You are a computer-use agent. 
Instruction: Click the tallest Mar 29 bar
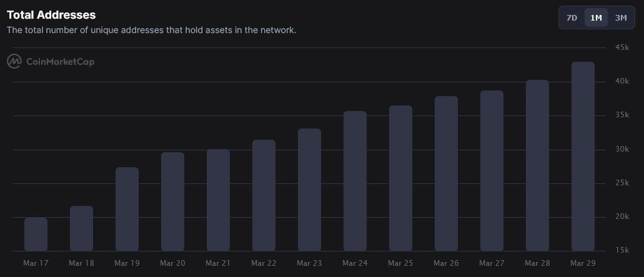tap(583, 157)
